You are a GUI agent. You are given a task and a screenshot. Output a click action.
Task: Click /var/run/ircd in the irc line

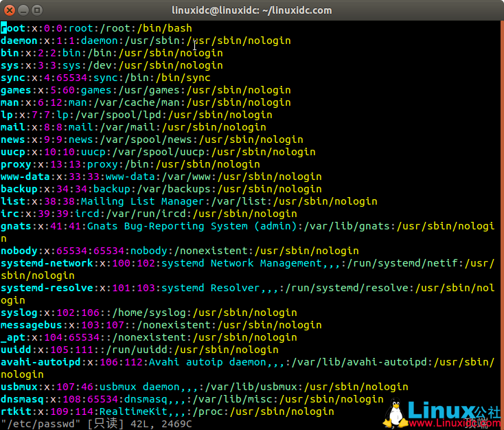pos(146,214)
